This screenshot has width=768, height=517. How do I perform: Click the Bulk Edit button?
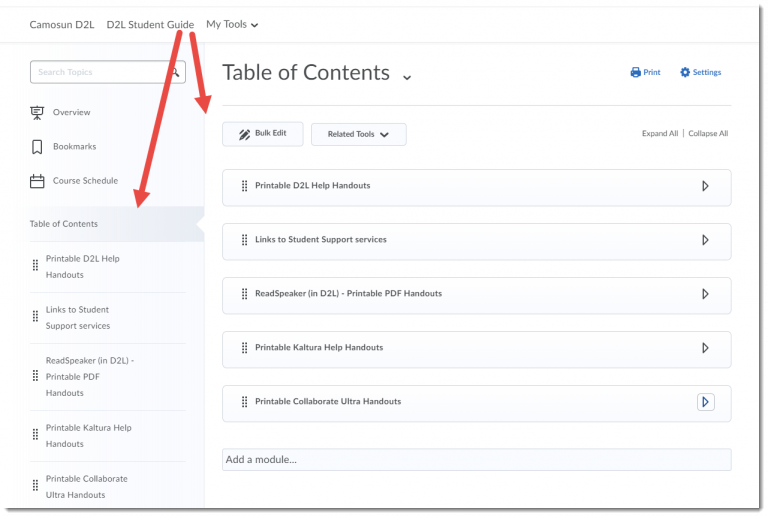coord(262,134)
